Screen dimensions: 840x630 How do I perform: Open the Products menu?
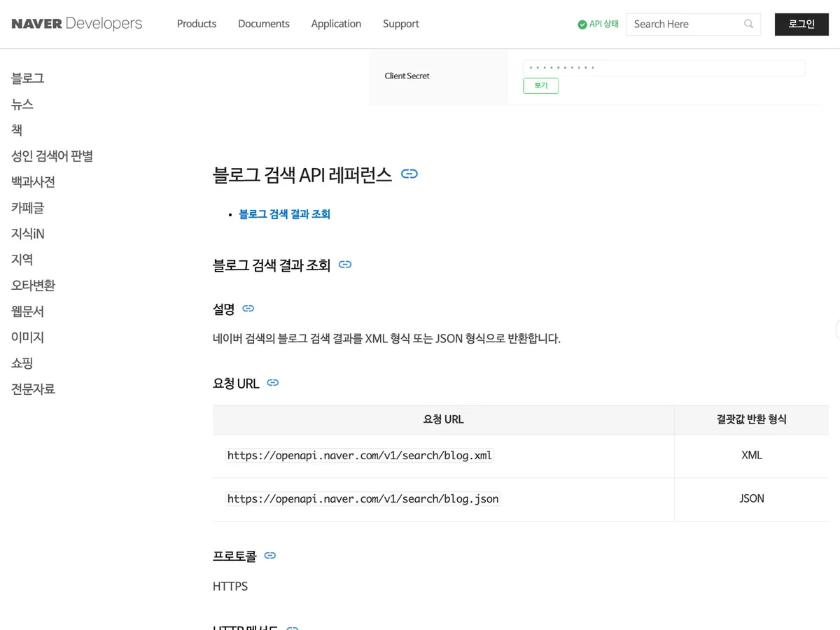(197, 24)
